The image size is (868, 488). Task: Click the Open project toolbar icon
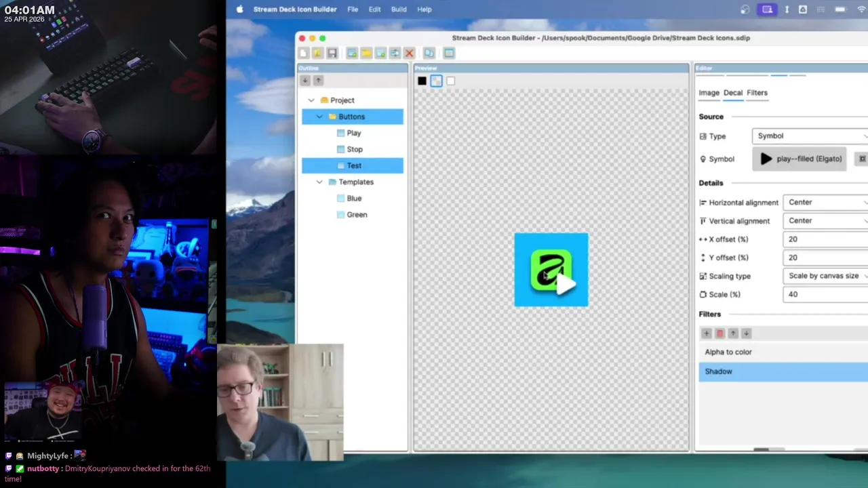click(x=317, y=53)
